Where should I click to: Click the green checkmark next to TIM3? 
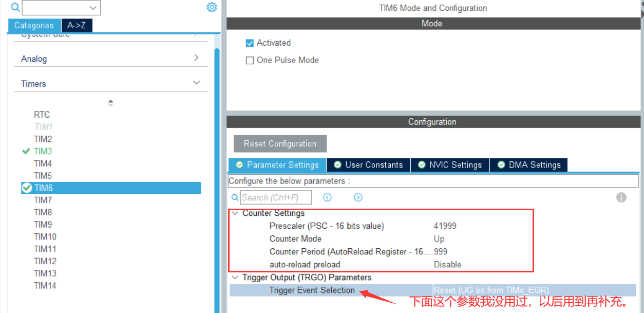tap(26, 151)
